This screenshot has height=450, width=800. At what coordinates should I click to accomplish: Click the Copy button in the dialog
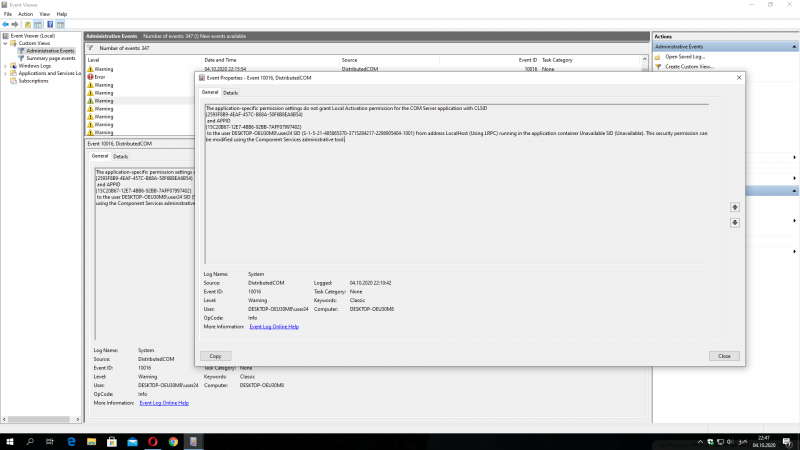(215, 355)
